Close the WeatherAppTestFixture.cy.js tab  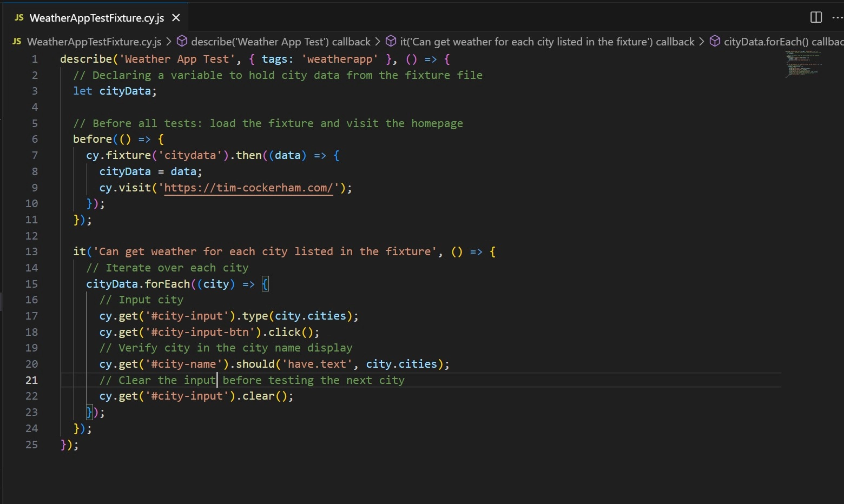[x=176, y=18]
